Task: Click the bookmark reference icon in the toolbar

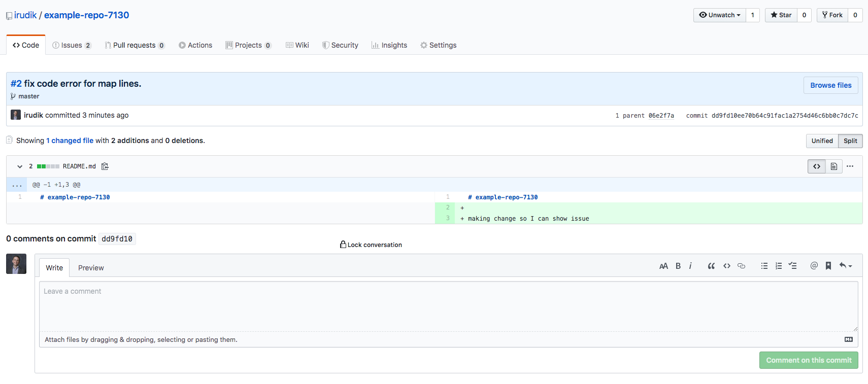Action: point(828,266)
